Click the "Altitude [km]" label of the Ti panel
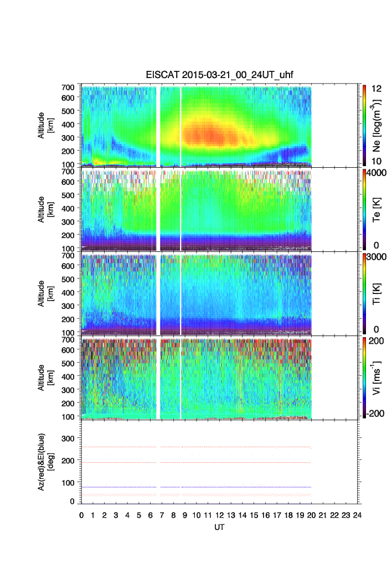The height and width of the screenshot is (588, 392). (x=45, y=293)
